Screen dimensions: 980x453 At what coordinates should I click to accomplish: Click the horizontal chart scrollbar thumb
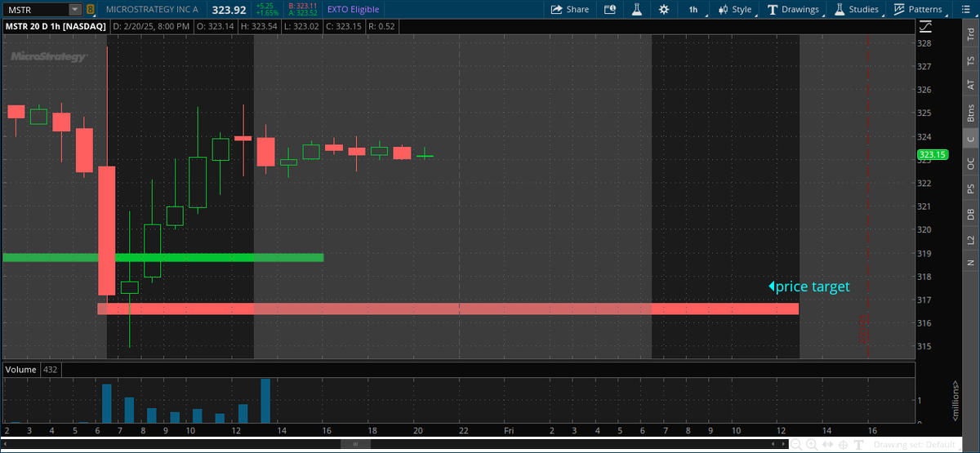point(356,445)
